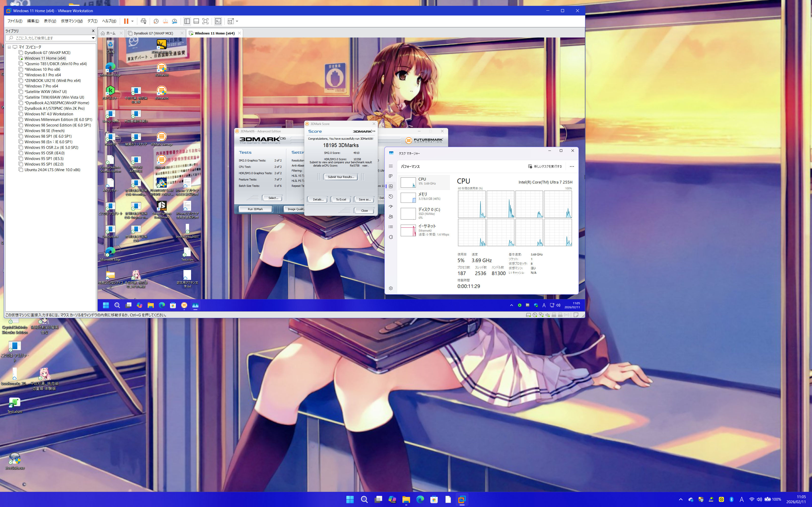Open the 仮想マシン(M) menu

click(x=72, y=21)
